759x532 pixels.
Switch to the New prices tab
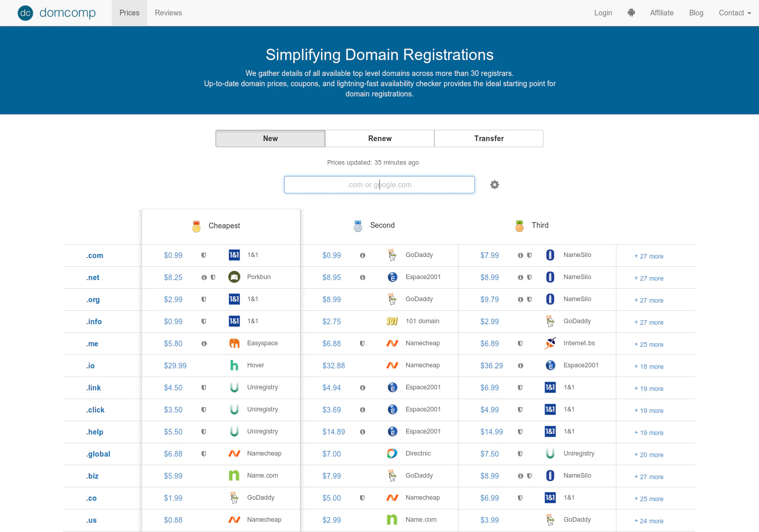[x=270, y=139]
